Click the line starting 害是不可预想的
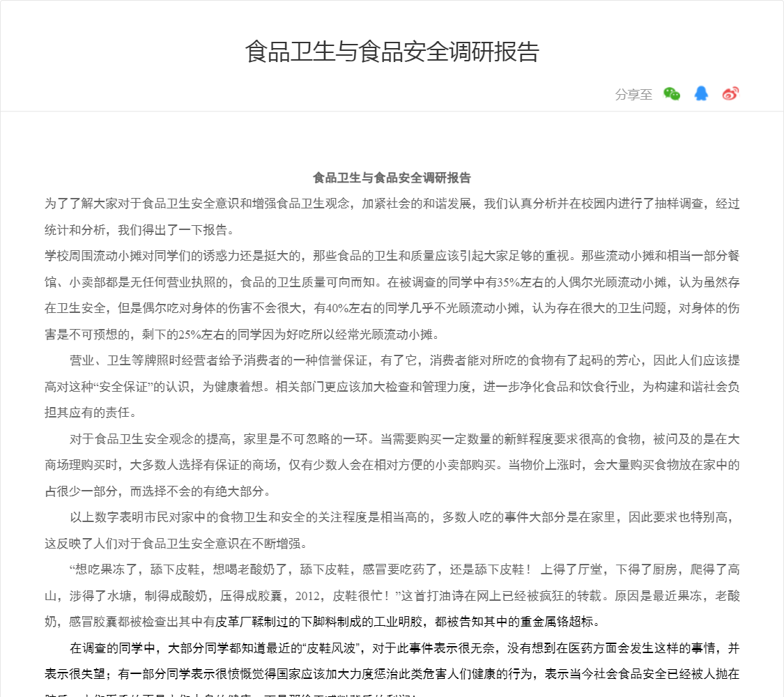 click(243, 335)
